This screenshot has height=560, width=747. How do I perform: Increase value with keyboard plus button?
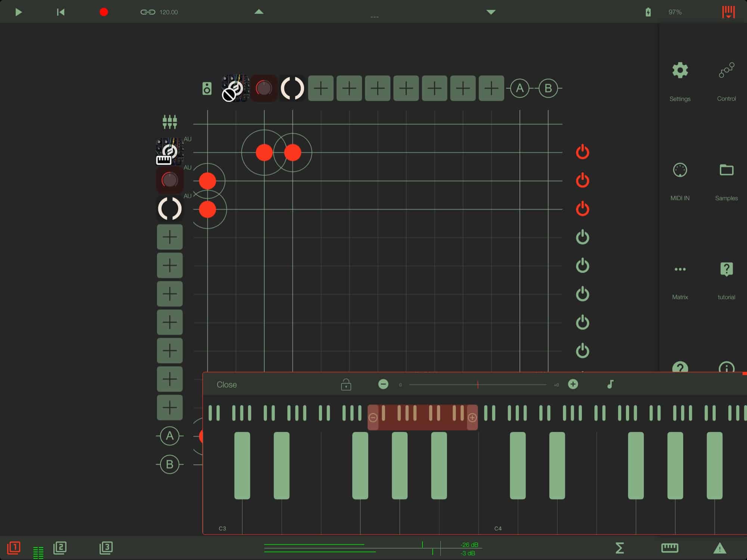click(573, 384)
